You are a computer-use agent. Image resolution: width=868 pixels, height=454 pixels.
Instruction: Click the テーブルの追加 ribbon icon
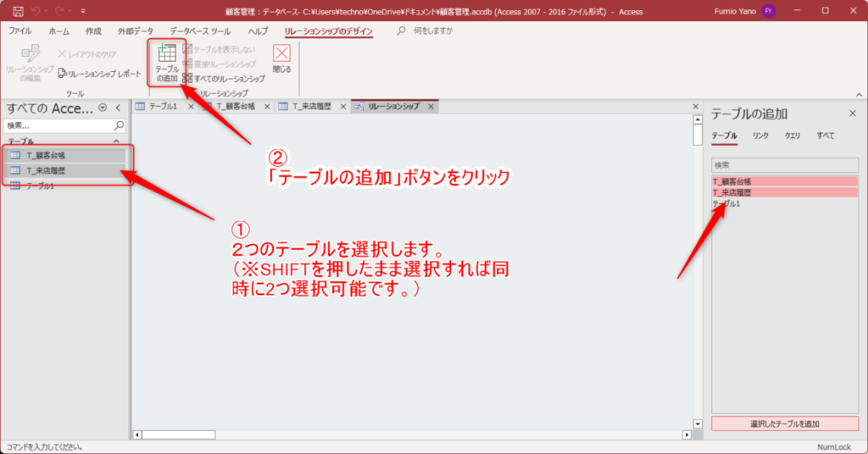point(167,62)
